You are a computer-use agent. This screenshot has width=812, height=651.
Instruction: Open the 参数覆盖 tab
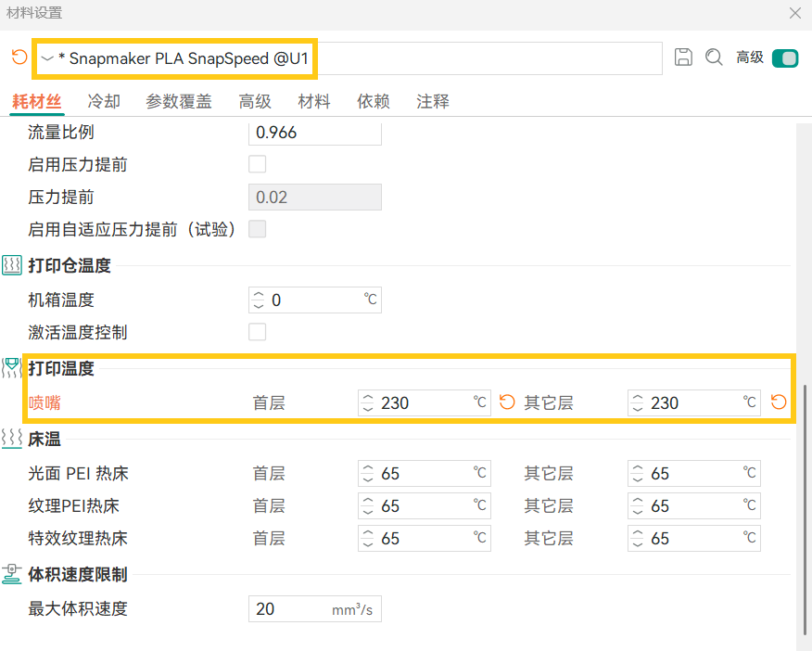pyautogui.click(x=179, y=101)
